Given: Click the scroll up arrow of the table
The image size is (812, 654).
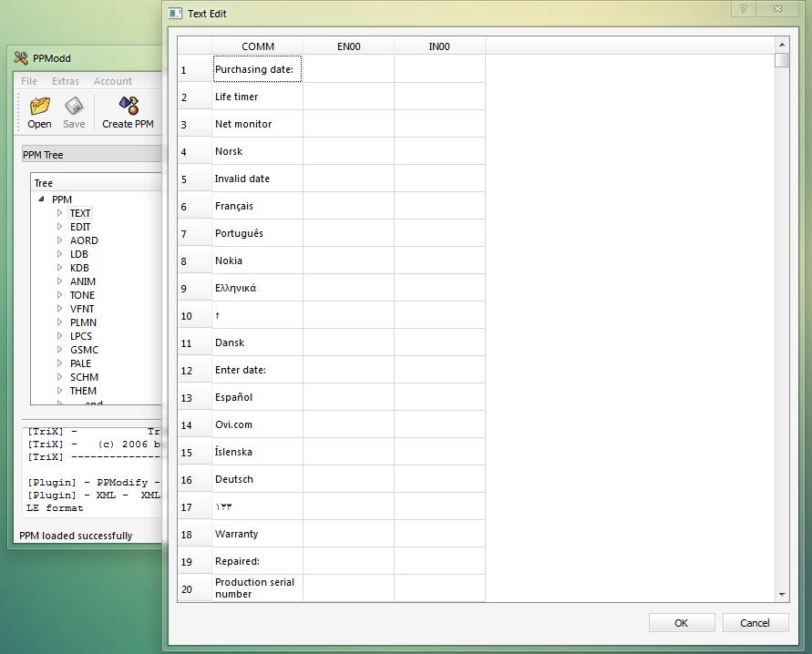Looking at the screenshot, I should pyautogui.click(x=781, y=45).
